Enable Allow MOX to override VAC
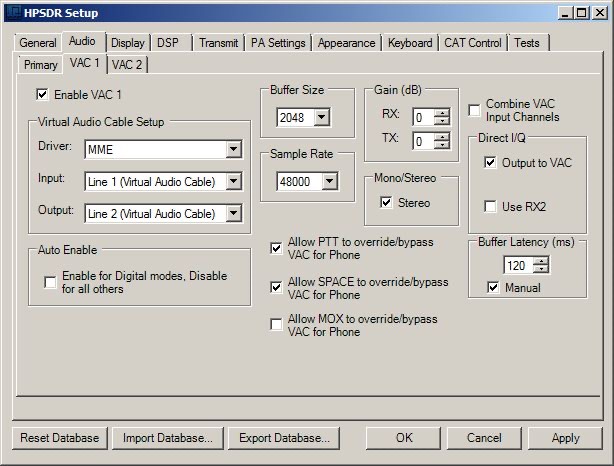Screen dimensions: 614x466 click(x=276, y=325)
